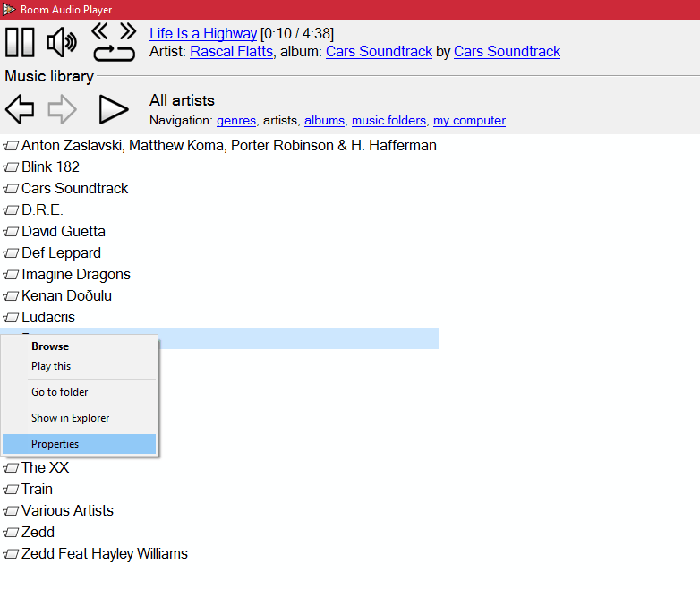Click the folder icon beside Def Leppard
The image size is (700, 589).
tap(11, 253)
